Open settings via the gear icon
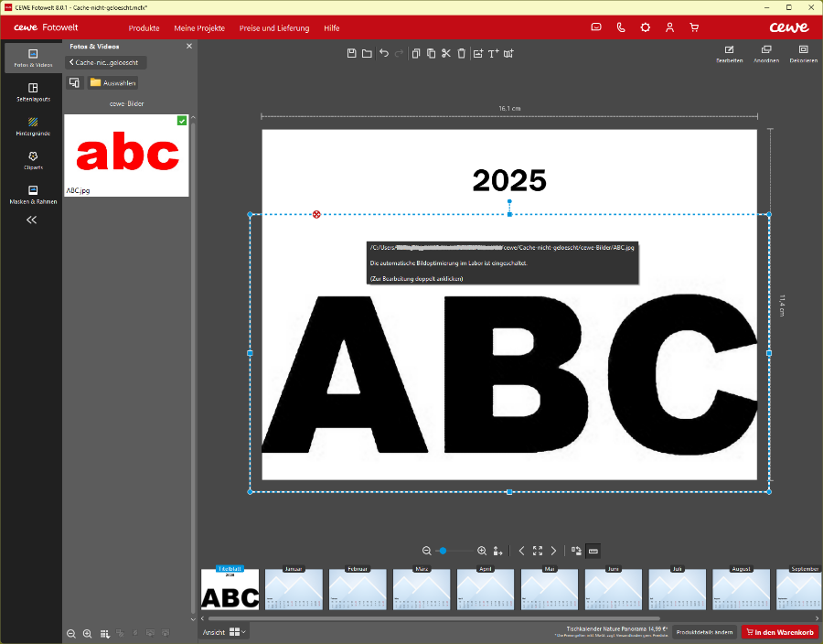 645,27
